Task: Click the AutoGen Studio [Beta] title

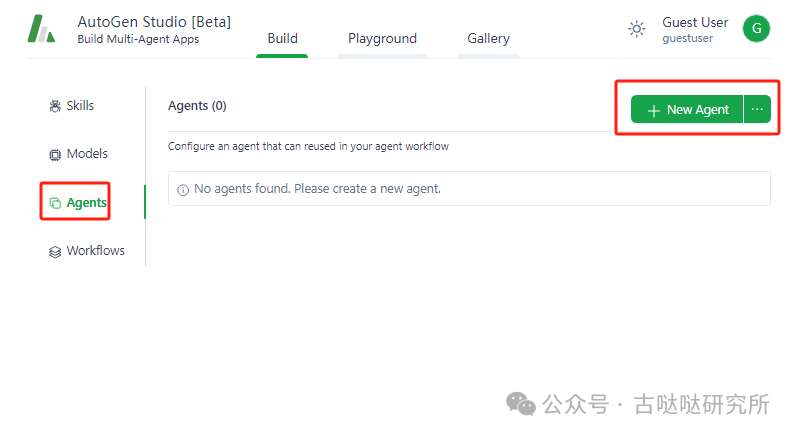Action: [154, 22]
